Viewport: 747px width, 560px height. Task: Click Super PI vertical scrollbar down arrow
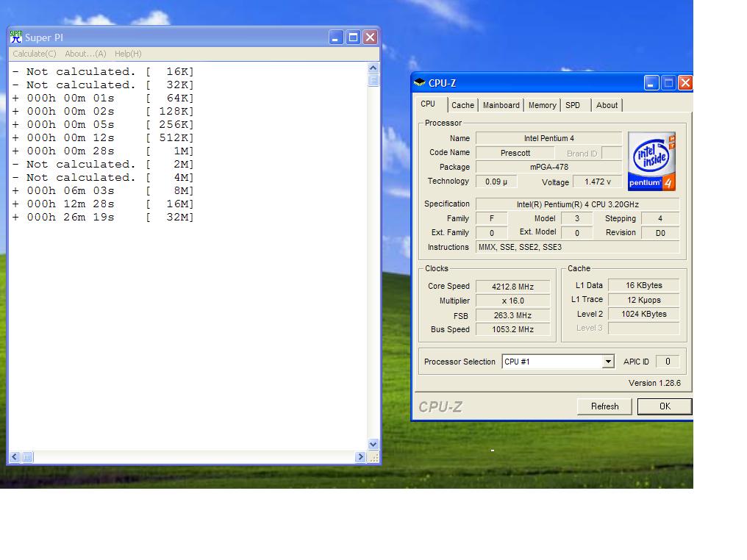[373, 444]
